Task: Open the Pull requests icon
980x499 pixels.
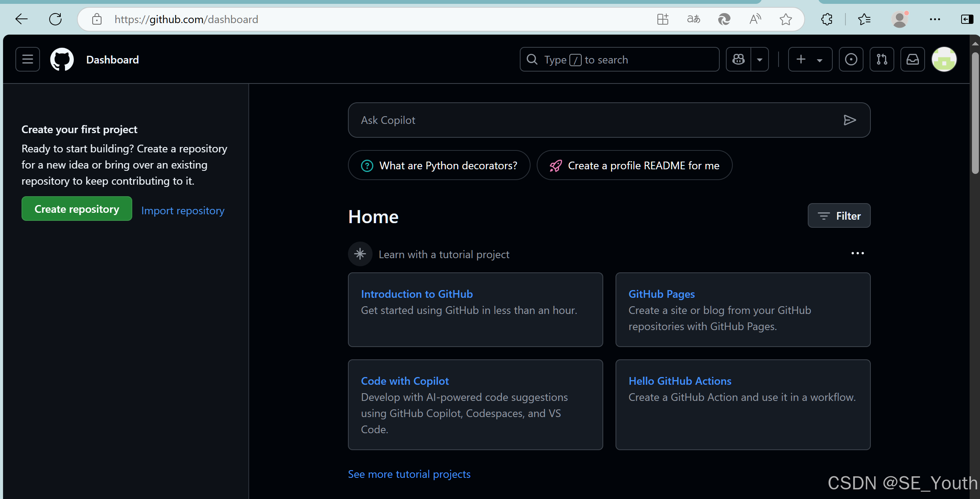Action: tap(882, 59)
